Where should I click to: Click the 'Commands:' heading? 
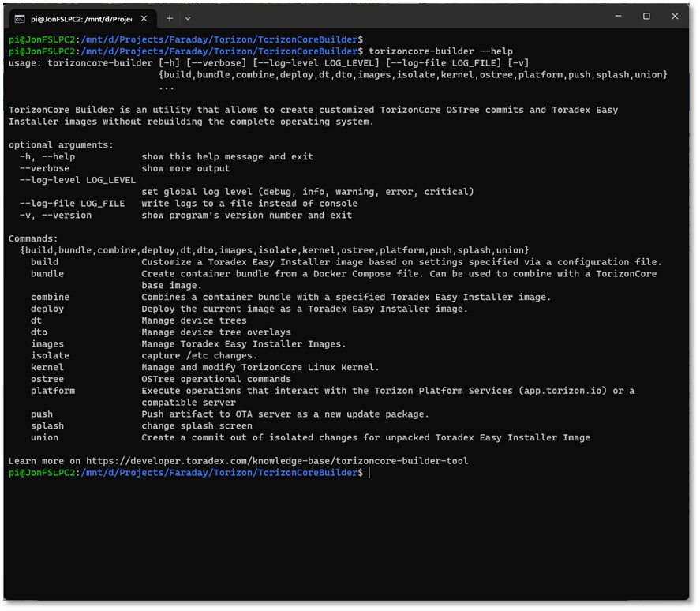(x=33, y=238)
